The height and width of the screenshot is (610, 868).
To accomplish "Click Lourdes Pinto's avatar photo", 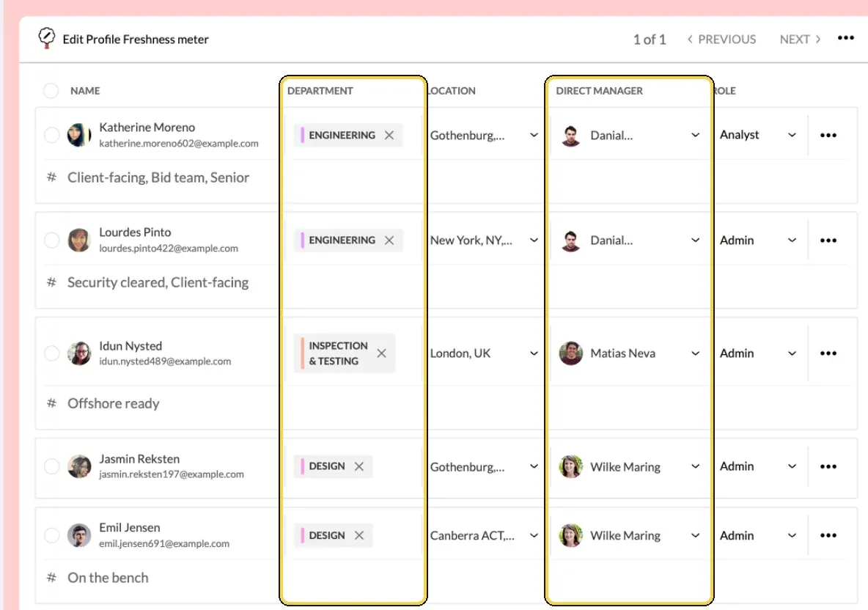I will coord(79,240).
